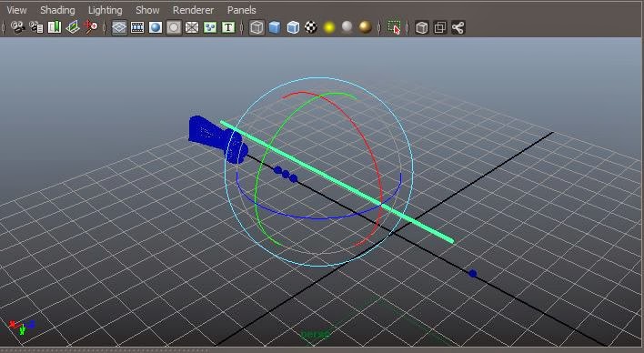The width and height of the screenshot is (644, 353).
Task: Collapse toolbar group handle before Grid icon
Action: tap(105, 27)
